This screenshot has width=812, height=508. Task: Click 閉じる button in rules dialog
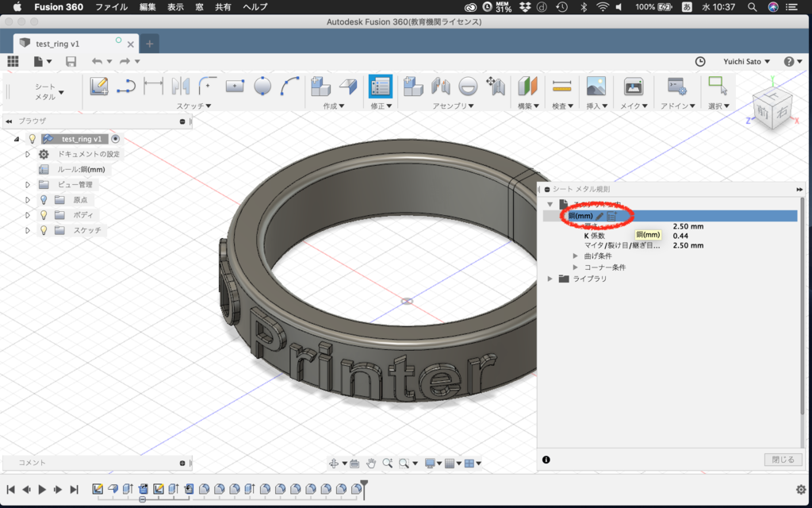tap(783, 460)
